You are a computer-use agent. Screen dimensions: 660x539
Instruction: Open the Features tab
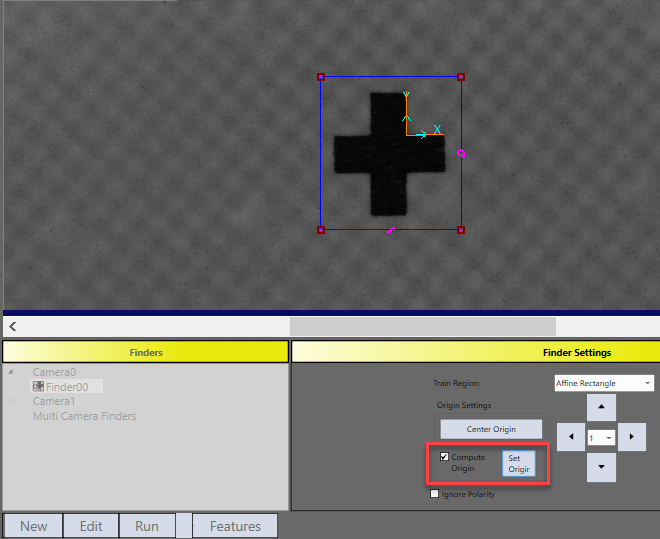coord(235,526)
